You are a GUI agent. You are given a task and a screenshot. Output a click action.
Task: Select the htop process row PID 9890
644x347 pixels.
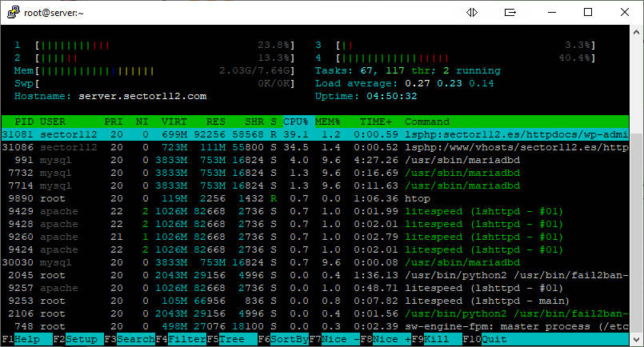pyautogui.click(x=315, y=198)
